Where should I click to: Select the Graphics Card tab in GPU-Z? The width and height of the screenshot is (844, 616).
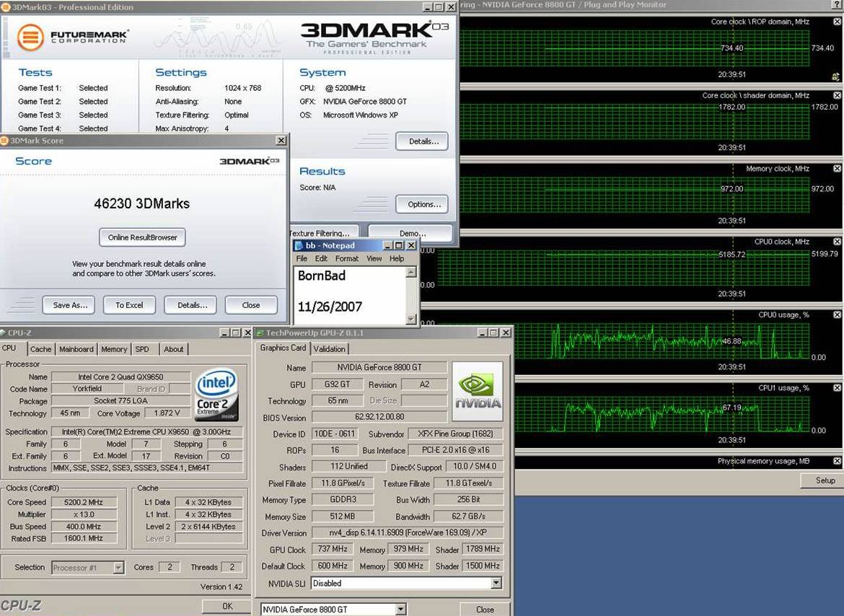click(283, 348)
